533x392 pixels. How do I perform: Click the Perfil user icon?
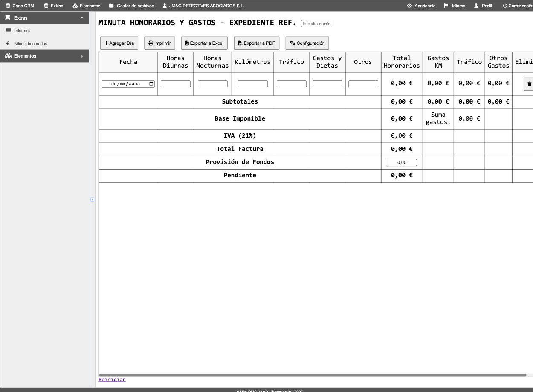click(476, 6)
